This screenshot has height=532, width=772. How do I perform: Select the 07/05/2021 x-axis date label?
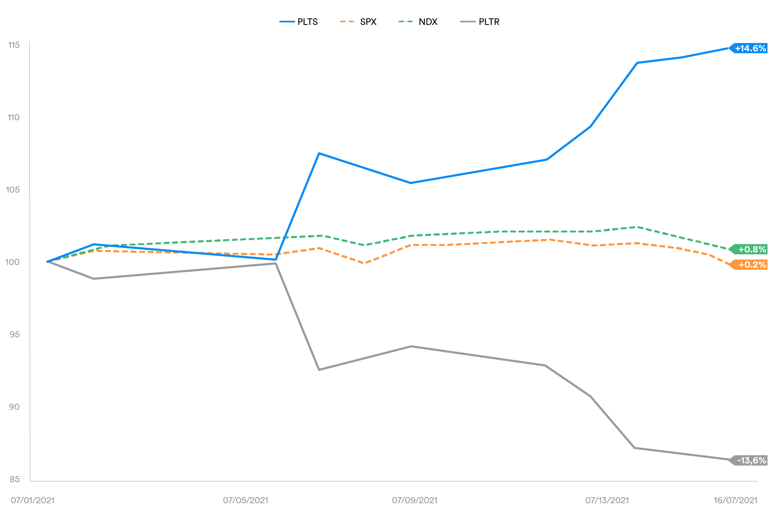pyautogui.click(x=245, y=500)
